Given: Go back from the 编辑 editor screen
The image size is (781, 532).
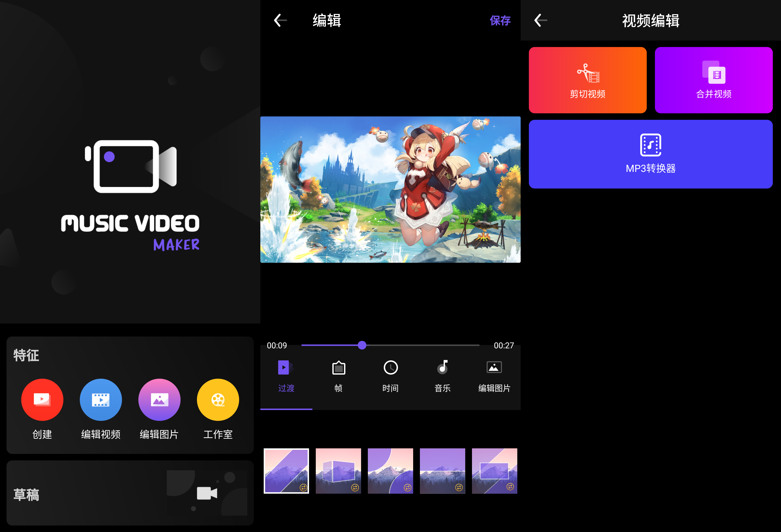Looking at the screenshot, I should (x=280, y=20).
